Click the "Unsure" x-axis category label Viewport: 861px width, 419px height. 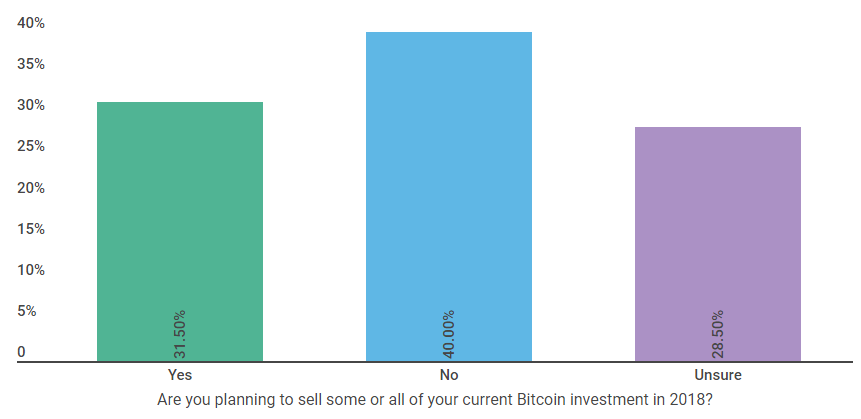[718, 376]
